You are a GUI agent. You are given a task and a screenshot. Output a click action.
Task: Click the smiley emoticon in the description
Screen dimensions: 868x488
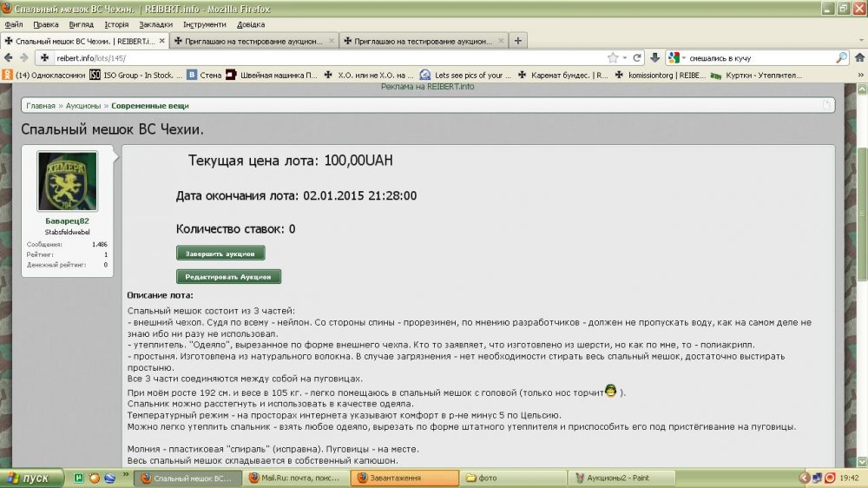click(611, 392)
